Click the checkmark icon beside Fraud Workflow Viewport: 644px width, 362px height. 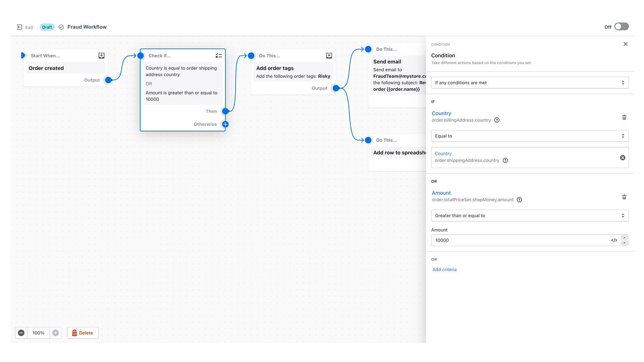tap(61, 27)
